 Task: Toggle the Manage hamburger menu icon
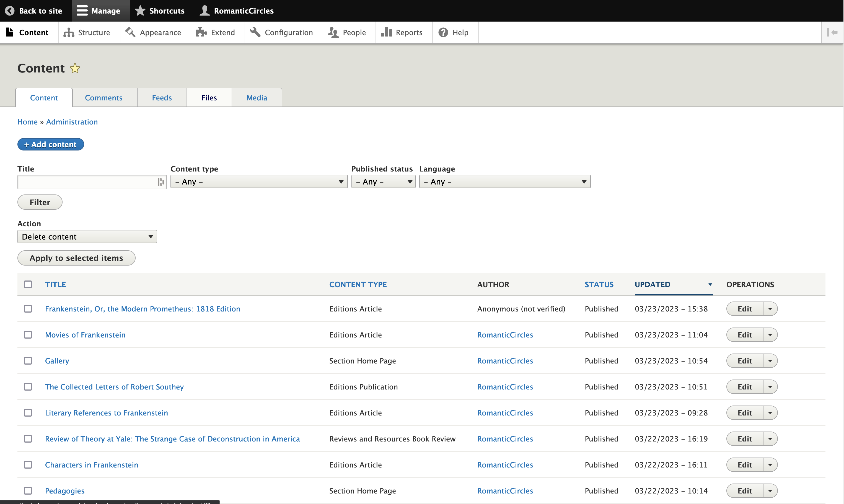pos(82,11)
